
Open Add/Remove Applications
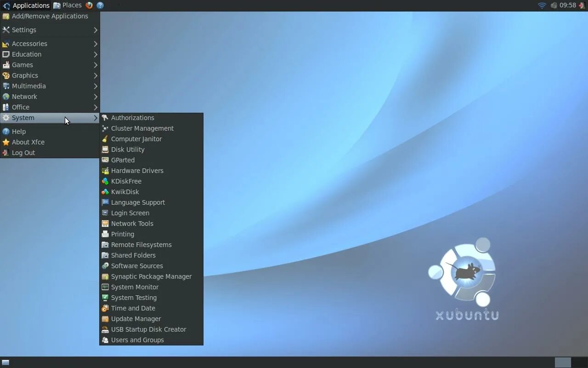click(50, 16)
